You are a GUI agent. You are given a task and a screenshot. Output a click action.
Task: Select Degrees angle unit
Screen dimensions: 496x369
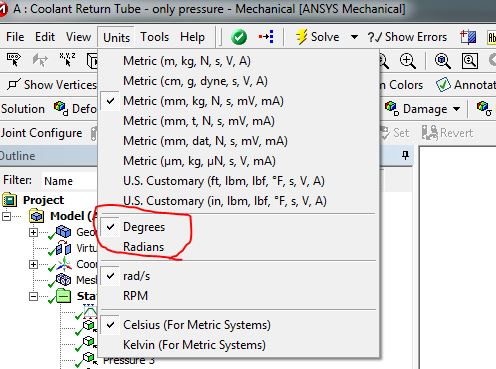[238, 227]
